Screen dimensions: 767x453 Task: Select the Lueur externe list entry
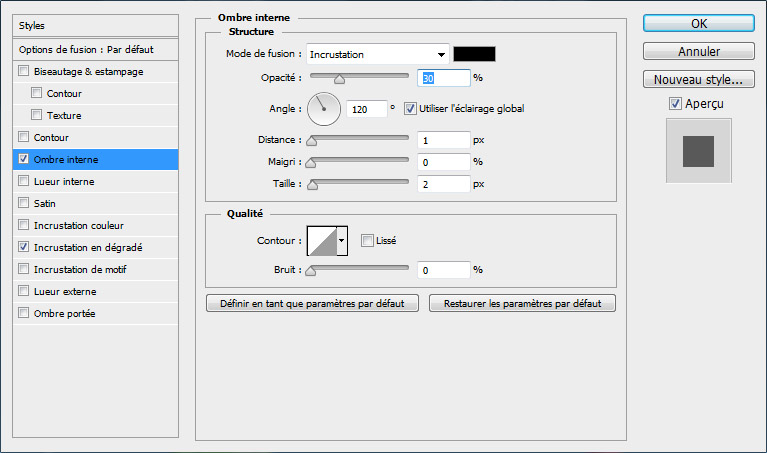[x=95, y=292]
